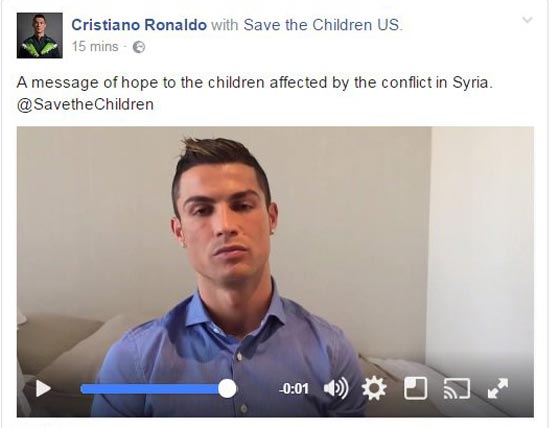Visit the Save the Children US page link

click(322, 25)
